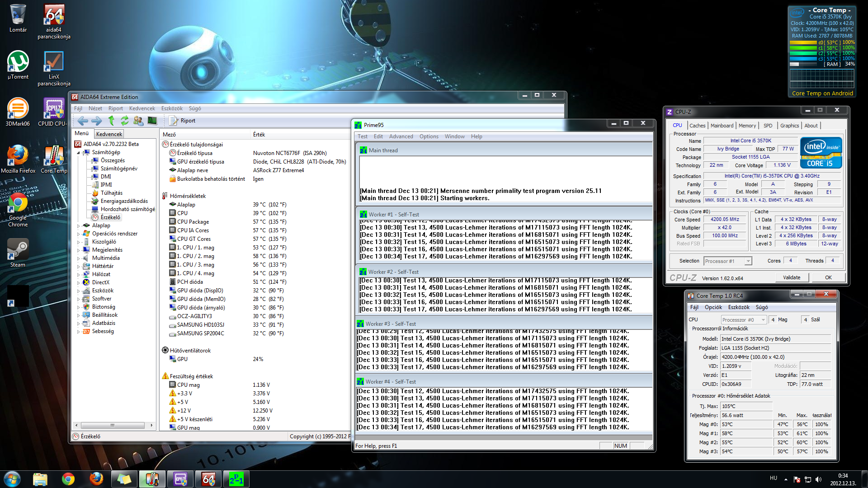The width and height of the screenshot is (868, 488).
Task: Select the Érzékelő item in the AIDA64 tree
Action: click(x=110, y=217)
